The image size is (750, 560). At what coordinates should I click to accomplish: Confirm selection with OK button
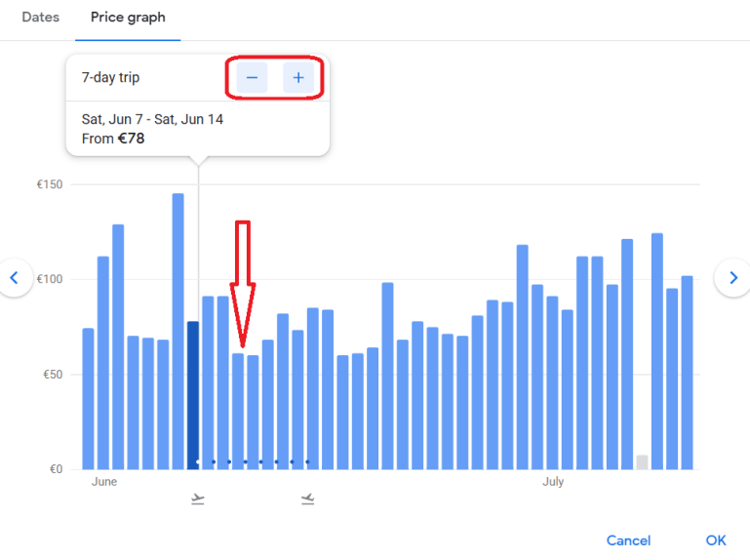coord(716,540)
